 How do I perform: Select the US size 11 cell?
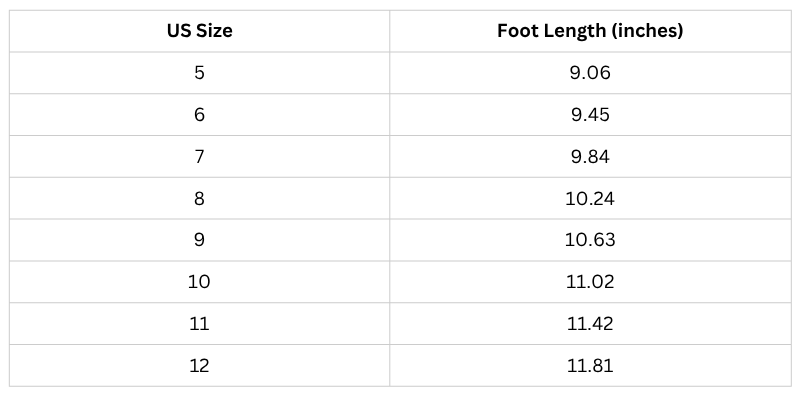tap(199, 324)
